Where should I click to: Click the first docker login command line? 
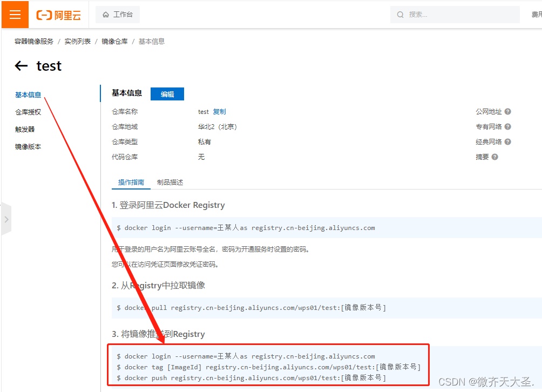246,228
